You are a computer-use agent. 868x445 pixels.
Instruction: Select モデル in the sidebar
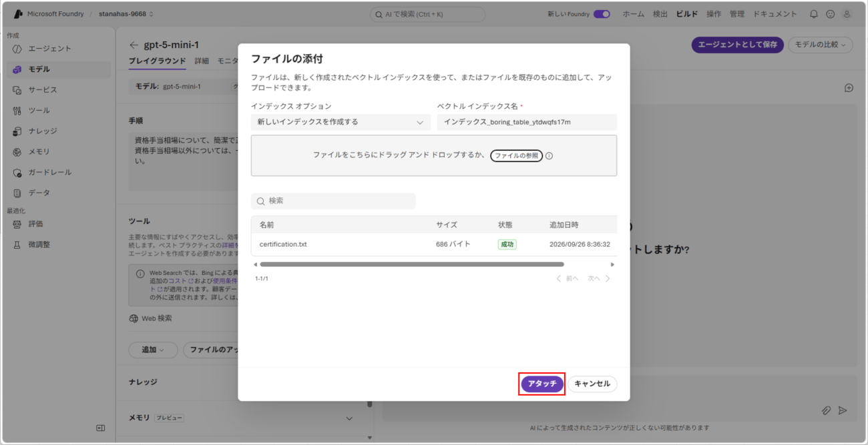pos(59,69)
